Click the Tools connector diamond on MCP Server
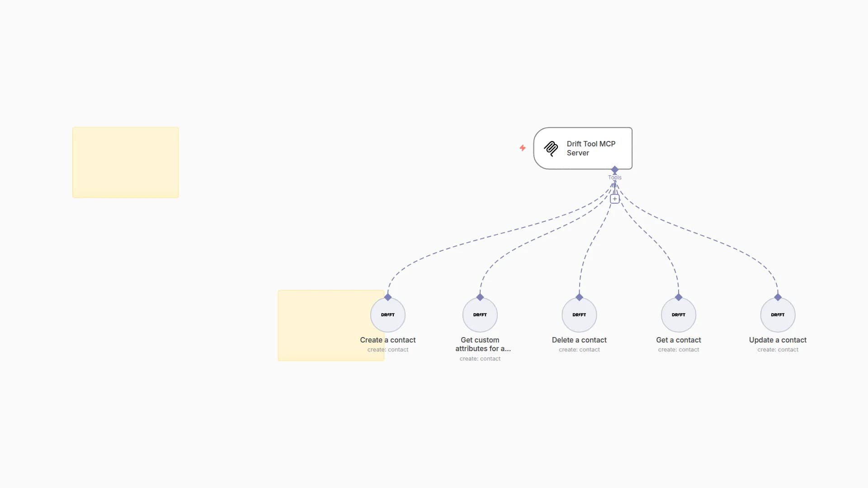 [x=614, y=169]
